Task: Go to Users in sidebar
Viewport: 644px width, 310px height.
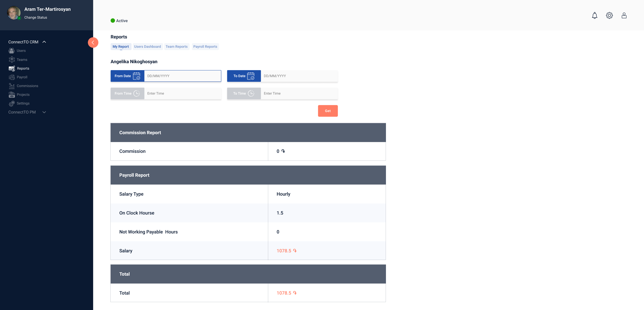Action: (21, 51)
